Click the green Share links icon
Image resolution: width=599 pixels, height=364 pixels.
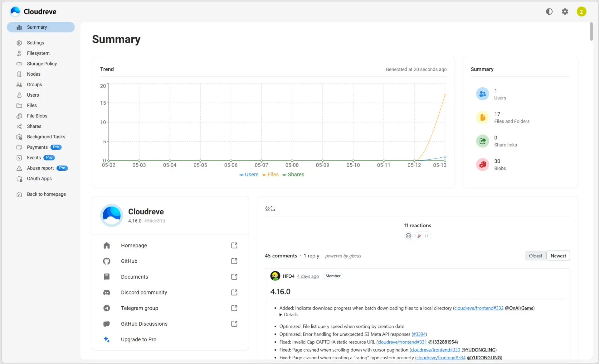[x=482, y=141]
